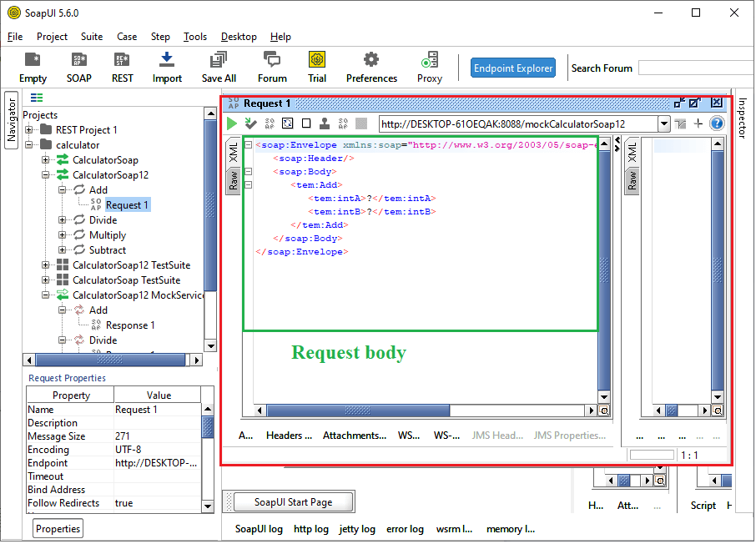Toggle the square checkbox icon in request toolbar
Screen dimensions: 756x544
click(x=306, y=123)
